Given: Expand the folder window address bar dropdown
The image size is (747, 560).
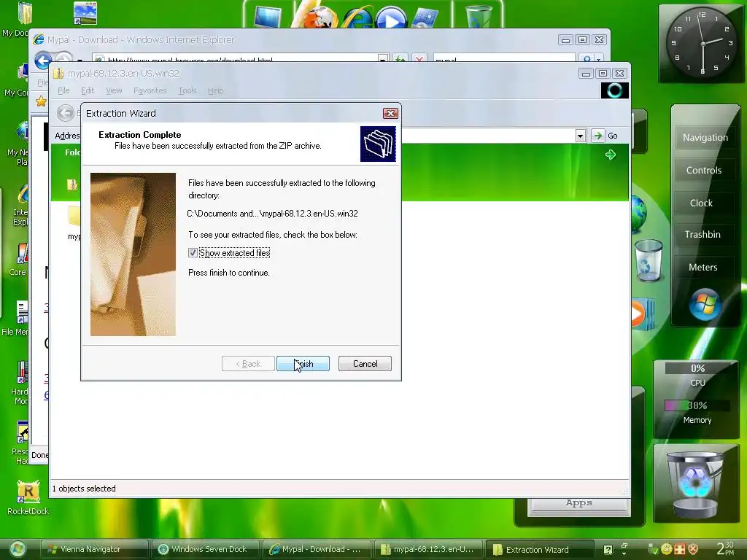Looking at the screenshot, I should (x=580, y=136).
